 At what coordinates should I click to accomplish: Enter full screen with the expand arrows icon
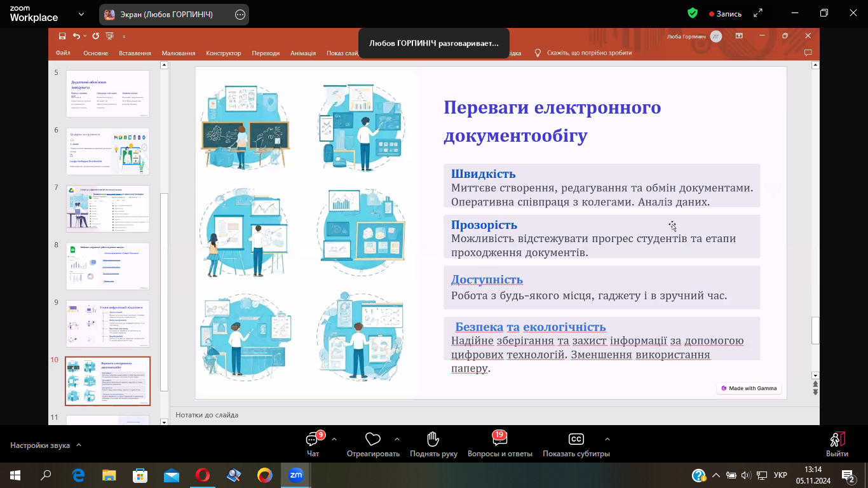[757, 13]
